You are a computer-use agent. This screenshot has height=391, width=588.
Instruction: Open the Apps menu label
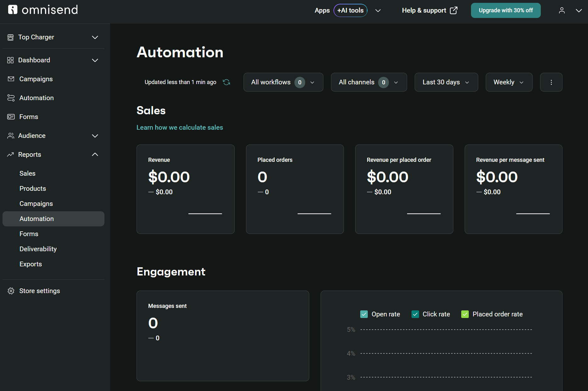coord(322,10)
